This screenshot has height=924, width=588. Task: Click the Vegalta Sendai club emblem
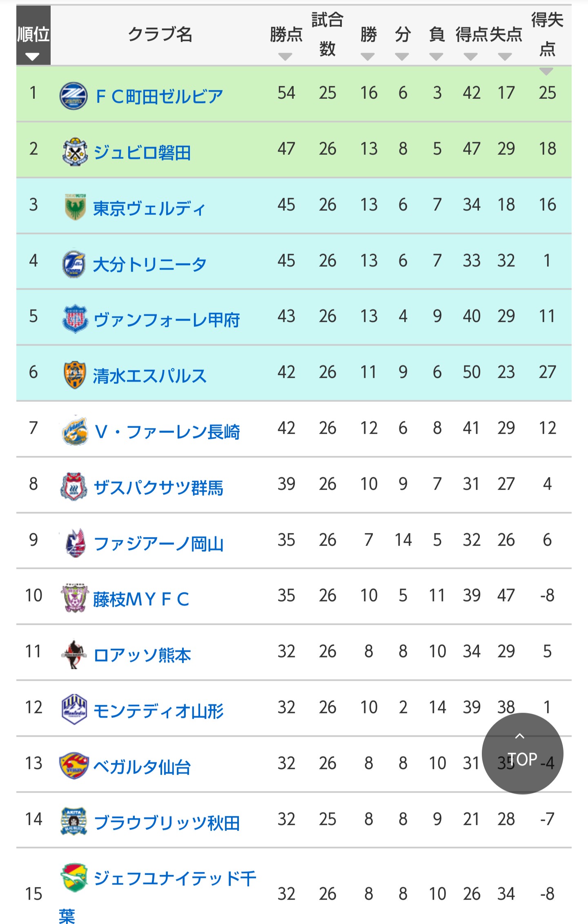coord(74,766)
